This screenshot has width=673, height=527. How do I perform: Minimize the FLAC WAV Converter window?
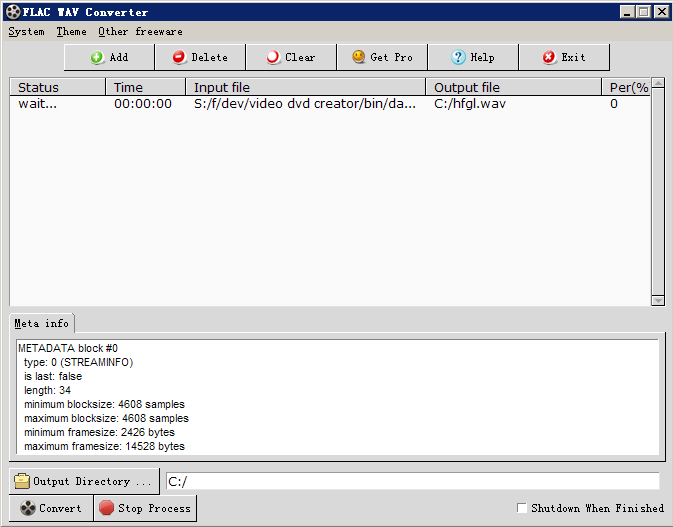tap(627, 12)
